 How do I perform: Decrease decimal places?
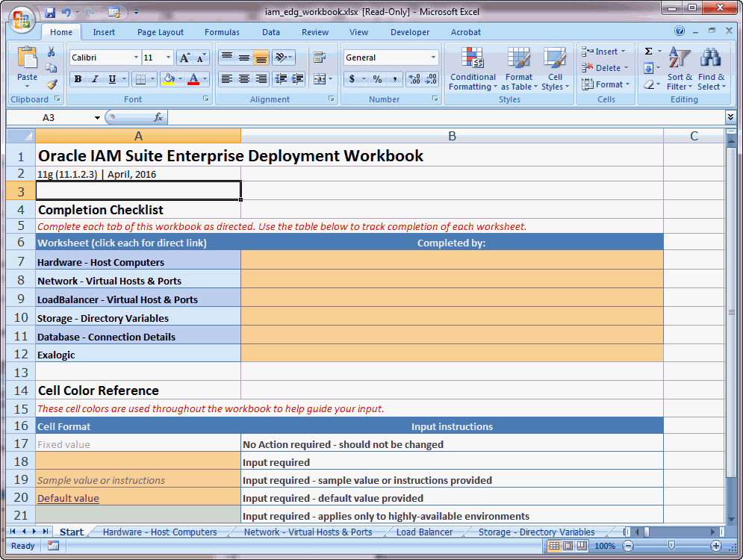[431, 79]
